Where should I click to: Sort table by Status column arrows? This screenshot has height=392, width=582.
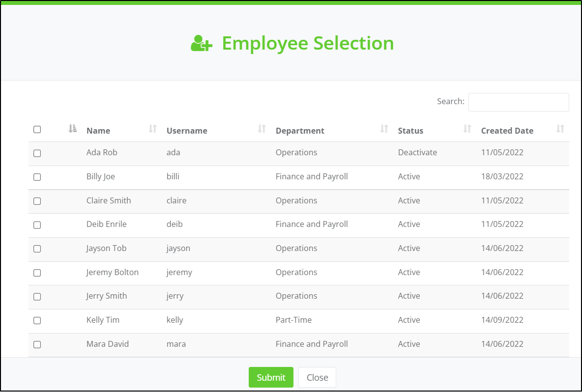(467, 129)
